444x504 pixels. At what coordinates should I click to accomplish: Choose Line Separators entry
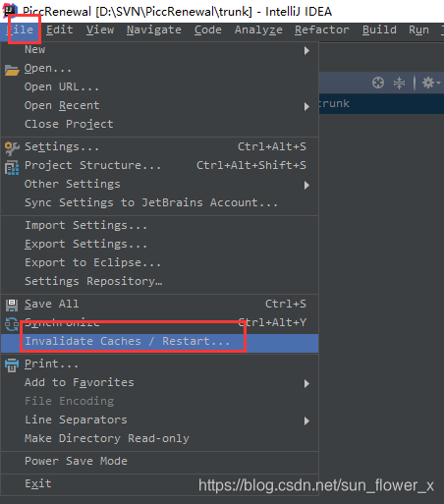[x=159, y=420]
